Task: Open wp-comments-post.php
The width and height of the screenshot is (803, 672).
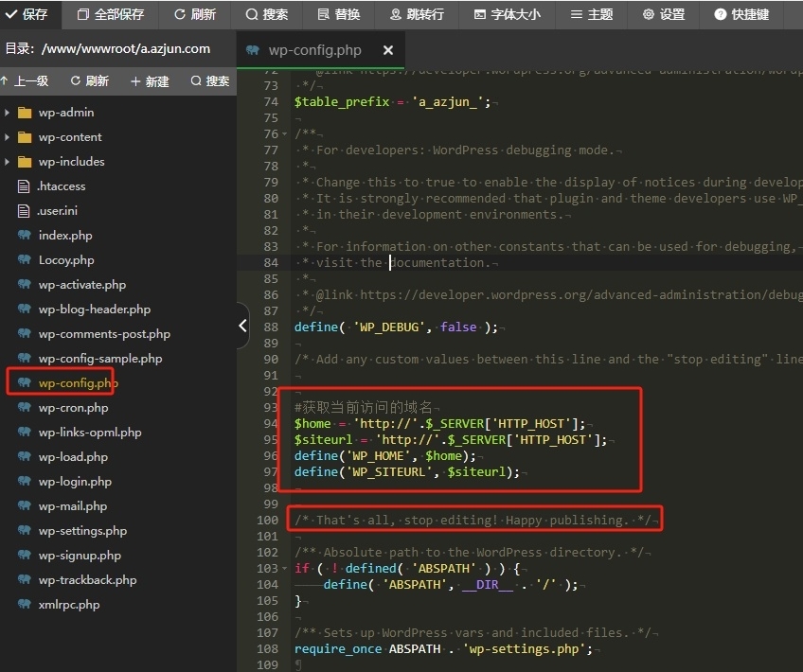Action: (x=104, y=333)
